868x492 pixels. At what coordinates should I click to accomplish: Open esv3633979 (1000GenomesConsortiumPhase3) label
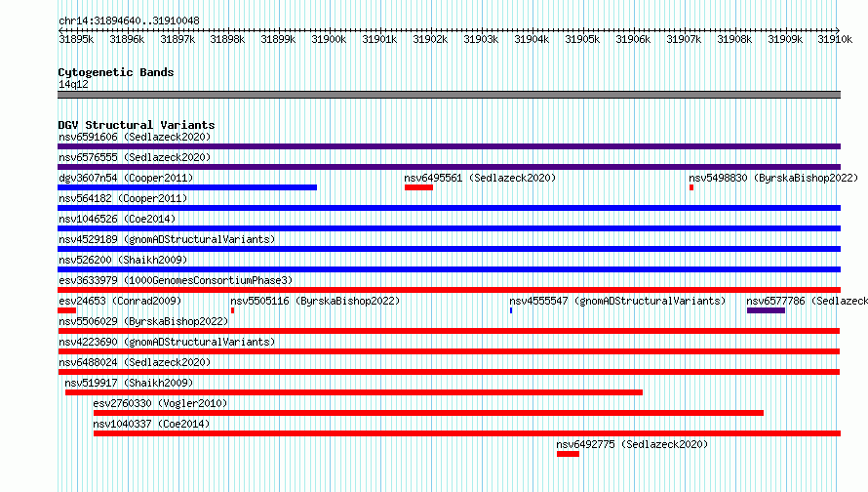coord(176,280)
